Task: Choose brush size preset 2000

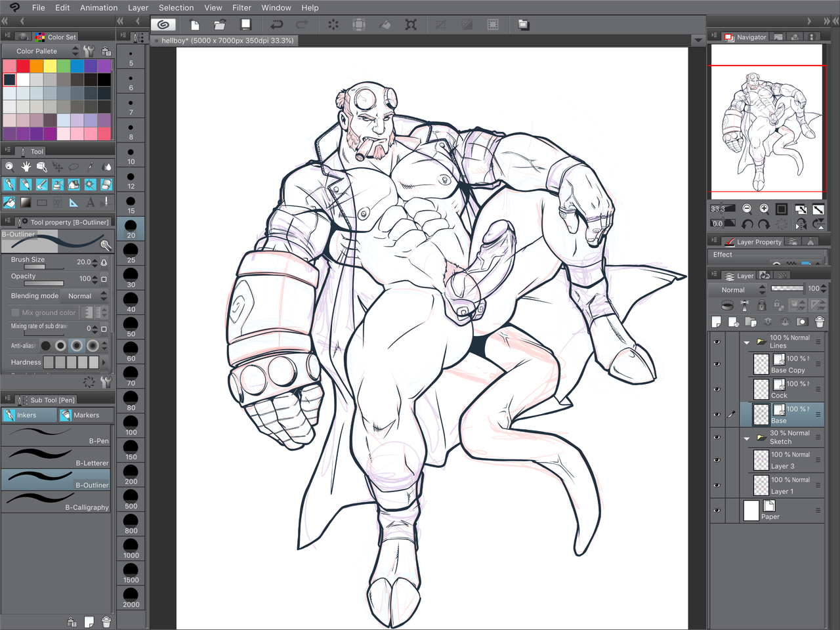Action: [x=131, y=597]
